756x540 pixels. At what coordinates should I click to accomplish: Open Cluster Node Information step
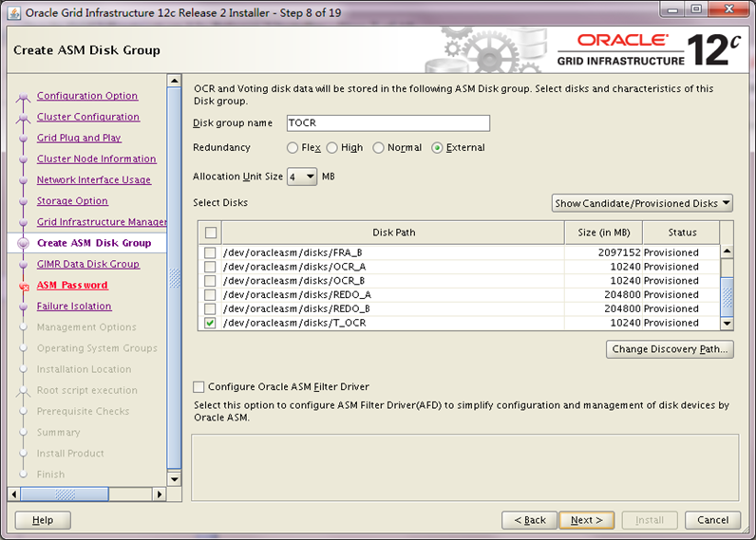96,159
